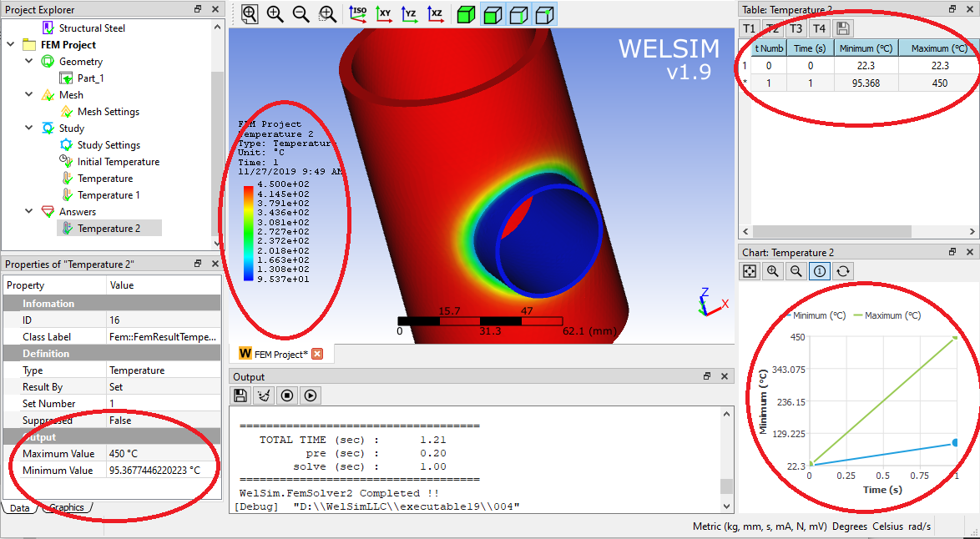The width and height of the screenshot is (980, 539).
Task: Switch to the Graphics tab
Action: pyautogui.click(x=66, y=507)
